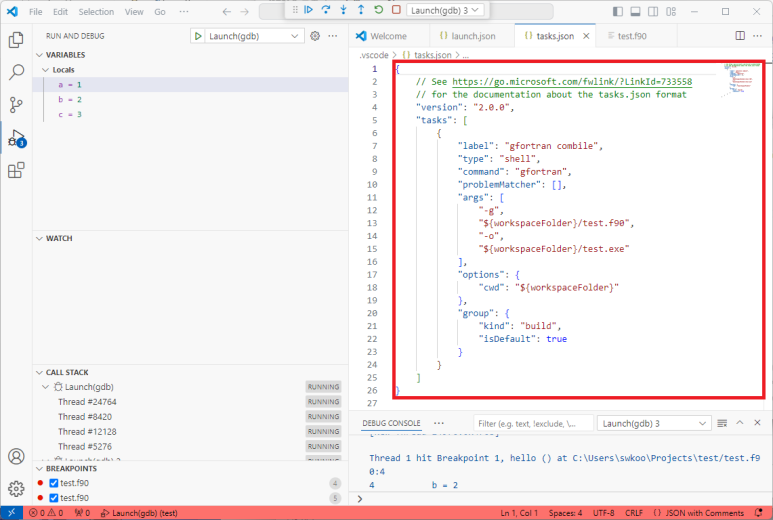Open the Accounts menu icon
The image size is (773, 520).
(16, 456)
